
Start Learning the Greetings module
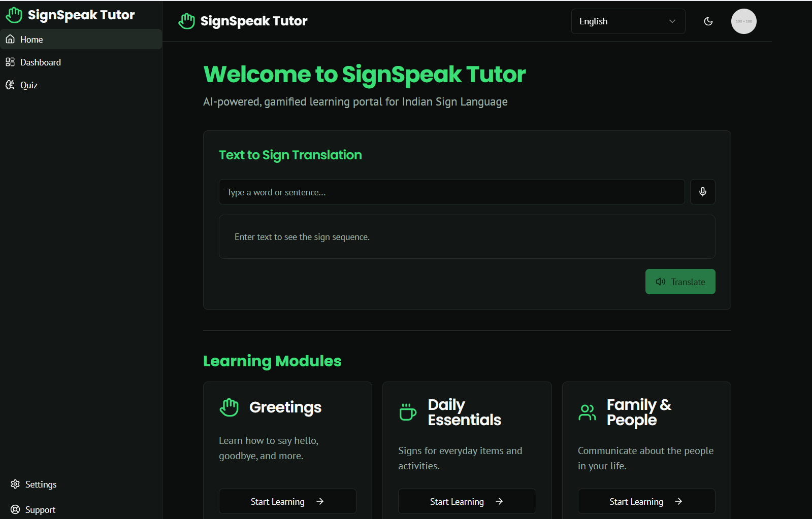(287, 501)
